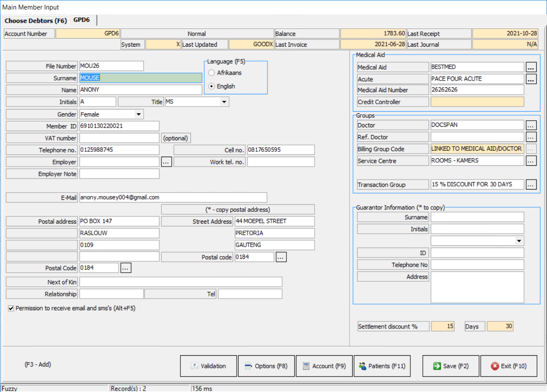Open the Doctor lookup browse button

tap(531, 125)
